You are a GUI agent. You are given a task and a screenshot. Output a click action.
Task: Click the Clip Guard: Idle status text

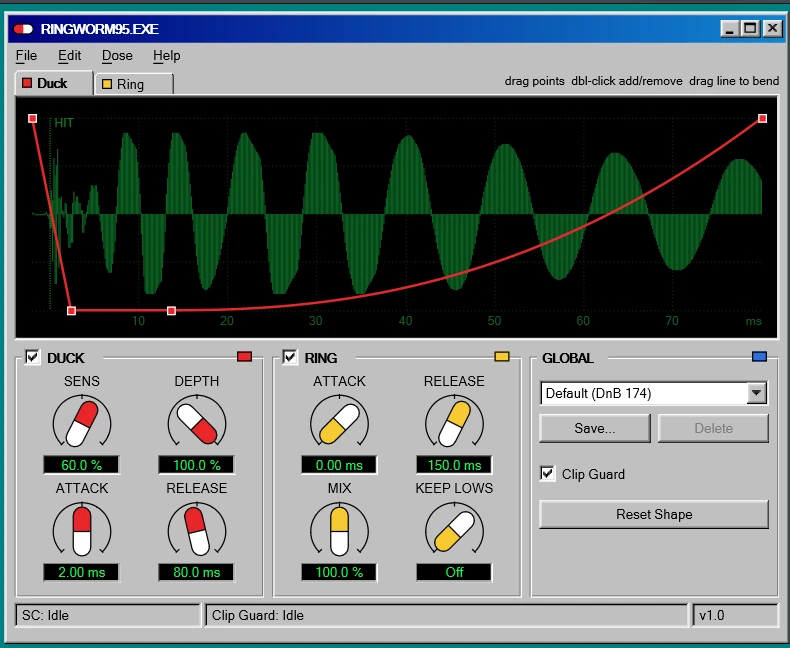(x=258, y=615)
